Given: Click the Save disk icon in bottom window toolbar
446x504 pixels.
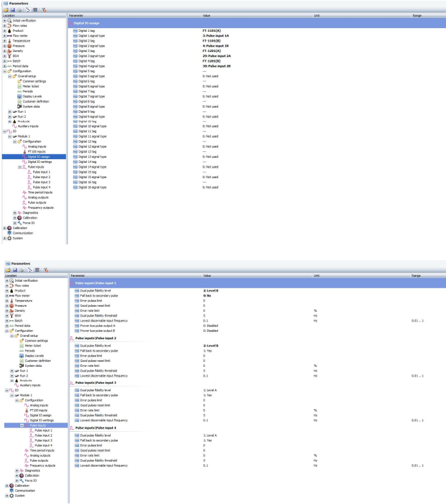Looking at the screenshot, I should pyautogui.click(x=15, y=270).
